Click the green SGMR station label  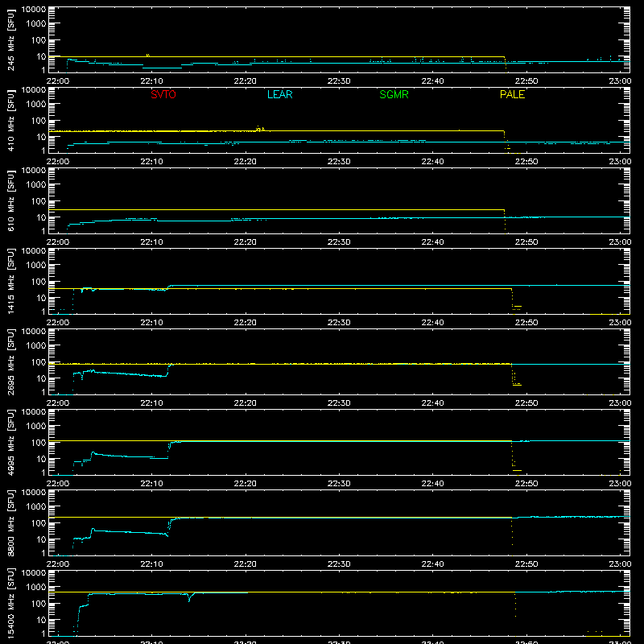pos(394,94)
